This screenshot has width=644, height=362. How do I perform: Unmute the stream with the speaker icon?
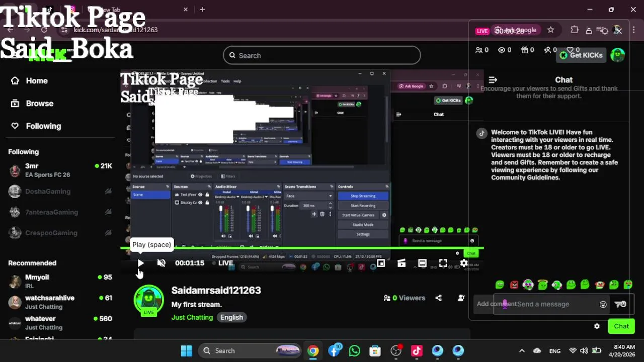tap(161, 263)
